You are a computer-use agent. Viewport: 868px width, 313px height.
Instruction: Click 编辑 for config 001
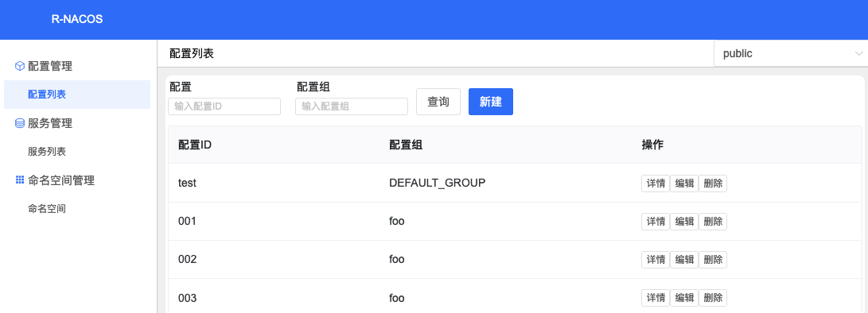coord(684,222)
